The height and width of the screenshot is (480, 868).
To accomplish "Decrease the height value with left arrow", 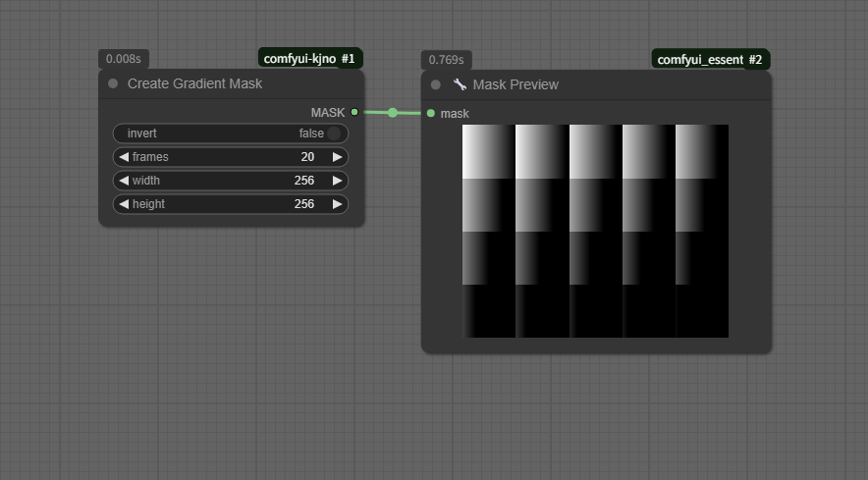I will point(124,204).
